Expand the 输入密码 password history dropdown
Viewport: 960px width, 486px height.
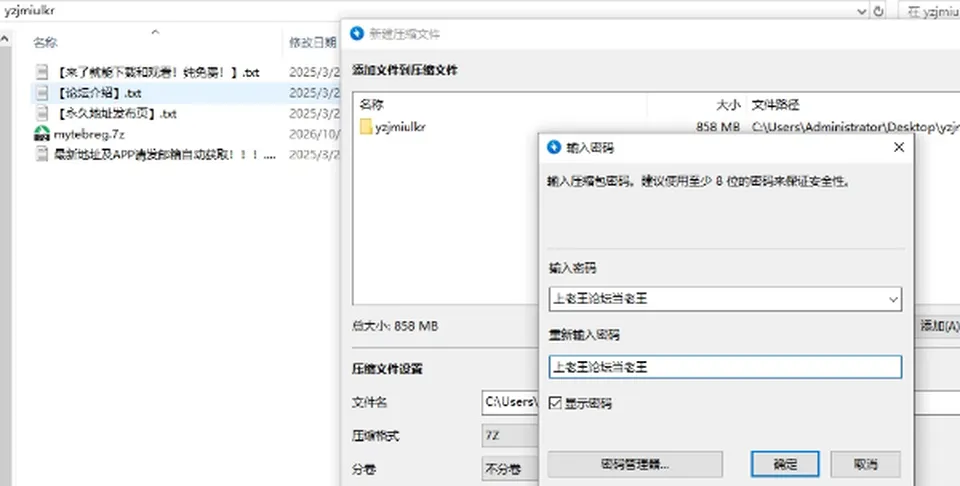[x=893, y=299]
